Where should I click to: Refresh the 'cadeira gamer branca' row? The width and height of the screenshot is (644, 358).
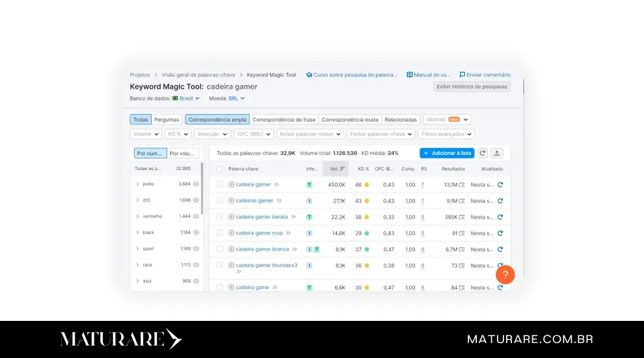[x=500, y=249]
